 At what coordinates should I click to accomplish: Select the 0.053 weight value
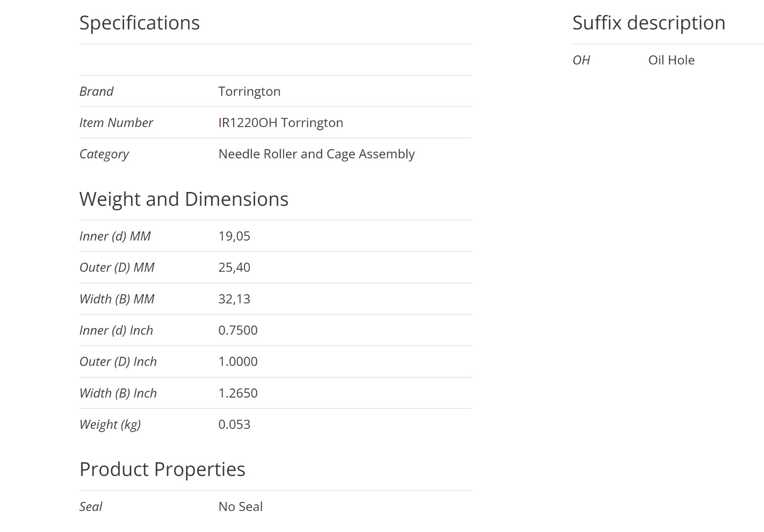[234, 425]
